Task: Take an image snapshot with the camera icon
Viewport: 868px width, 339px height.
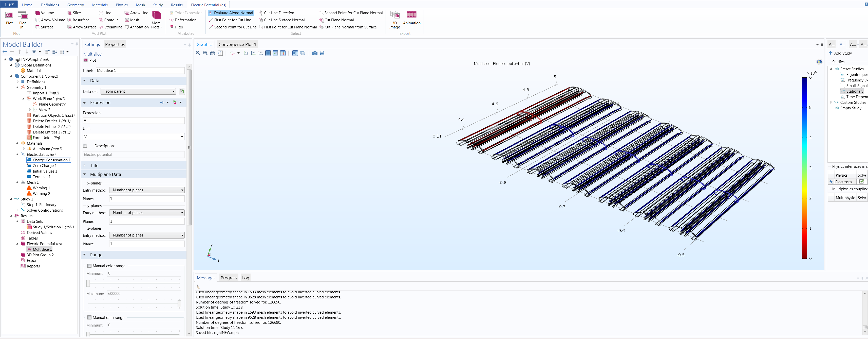Action: 315,53
